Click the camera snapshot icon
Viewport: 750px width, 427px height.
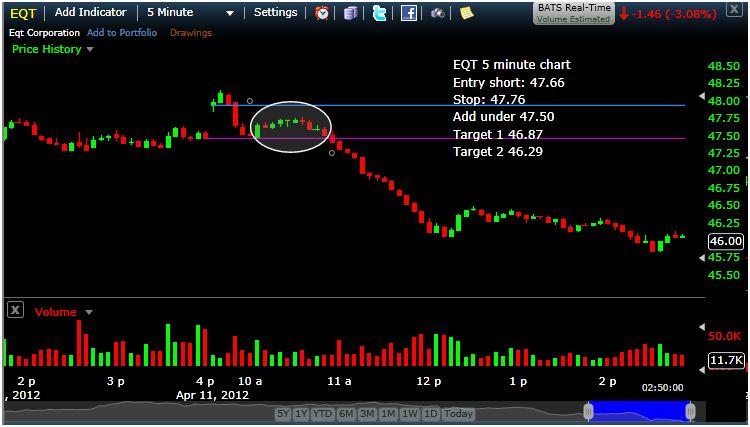tap(438, 13)
